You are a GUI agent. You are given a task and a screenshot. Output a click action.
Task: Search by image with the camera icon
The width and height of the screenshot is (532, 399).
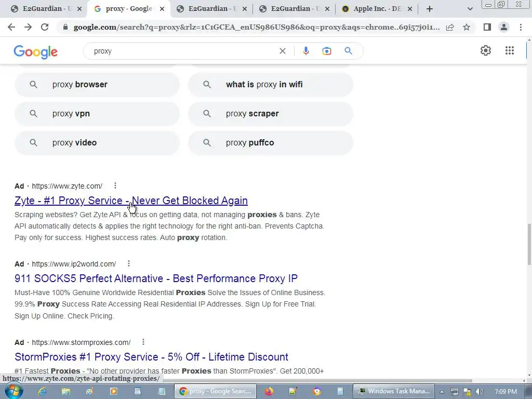tap(326, 51)
